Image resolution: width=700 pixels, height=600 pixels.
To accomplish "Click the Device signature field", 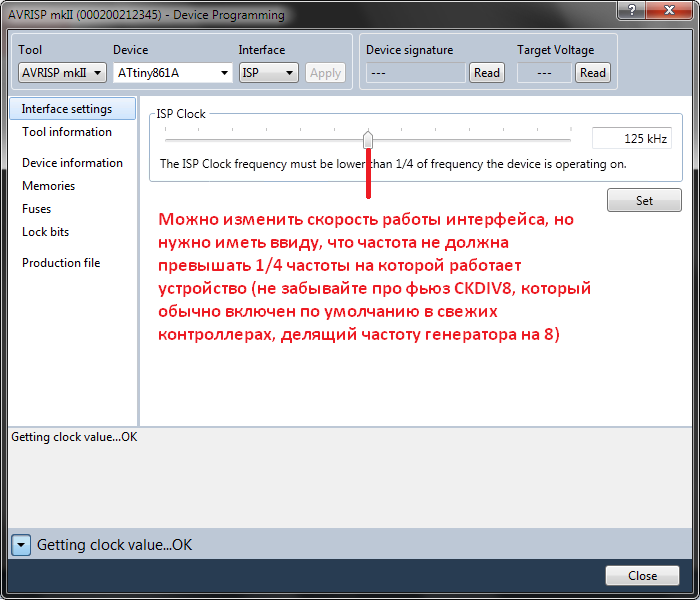I will click(416, 73).
